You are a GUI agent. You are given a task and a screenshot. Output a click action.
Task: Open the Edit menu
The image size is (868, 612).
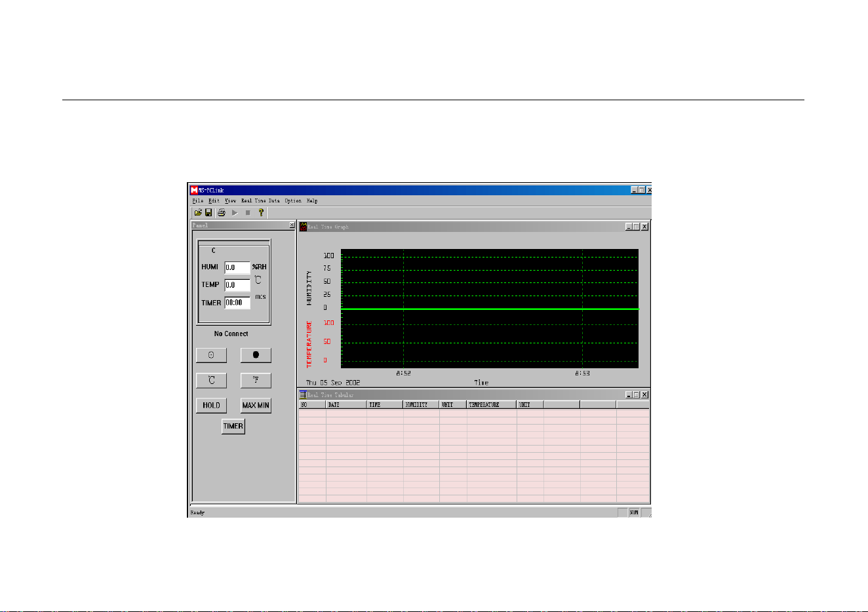coord(214,201)
